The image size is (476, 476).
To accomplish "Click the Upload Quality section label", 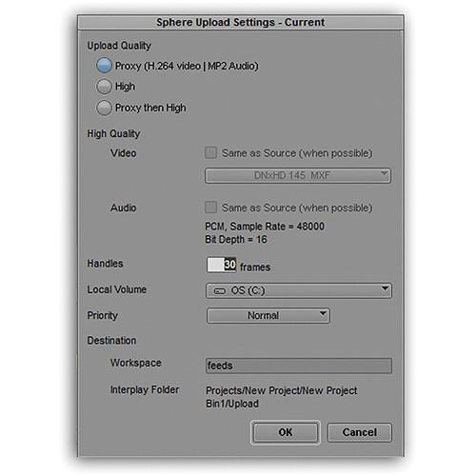I will click(x=119, y=46).
